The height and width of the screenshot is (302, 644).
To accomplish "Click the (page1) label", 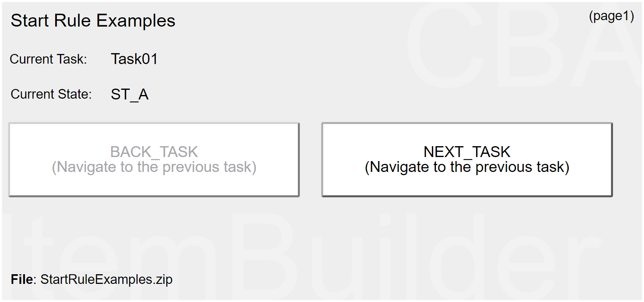I will pos(611,16).
